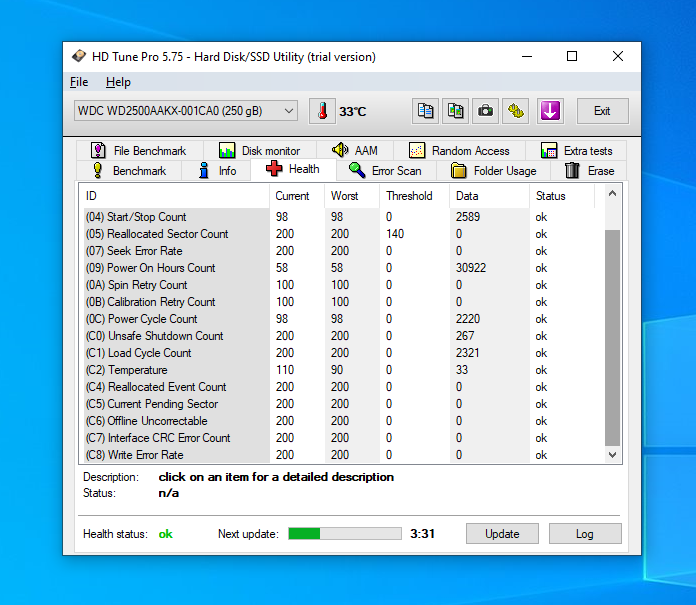Open the Help menu
This screenshot has height=605, width=696.
pyautogui.click(x=118, y=82)
